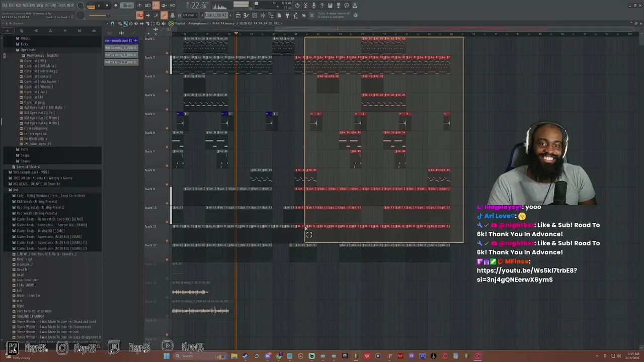Expand the Kicks folder
Viewport: 644px width, 362px height.
click(x=24, y=44)
